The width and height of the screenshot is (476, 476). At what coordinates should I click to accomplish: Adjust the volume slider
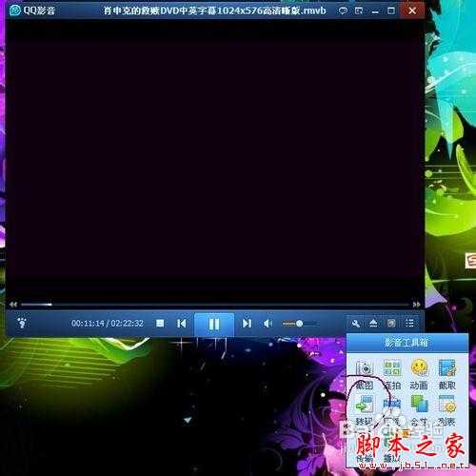(300, 324)
